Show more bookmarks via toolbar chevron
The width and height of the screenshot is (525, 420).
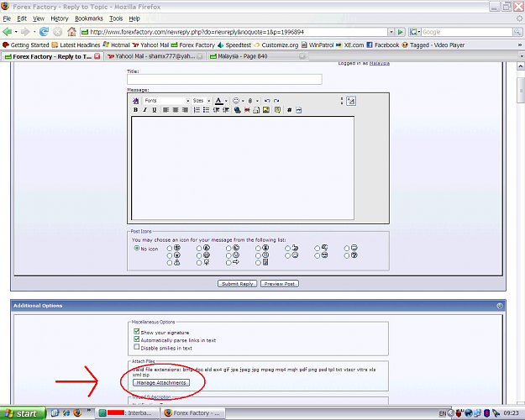coord(520,45)
